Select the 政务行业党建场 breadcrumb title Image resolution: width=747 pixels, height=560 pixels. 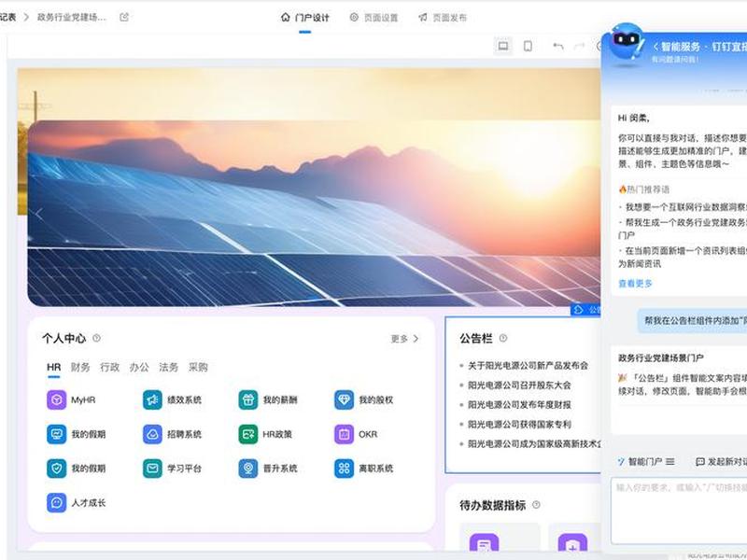[x=72, y=17]
